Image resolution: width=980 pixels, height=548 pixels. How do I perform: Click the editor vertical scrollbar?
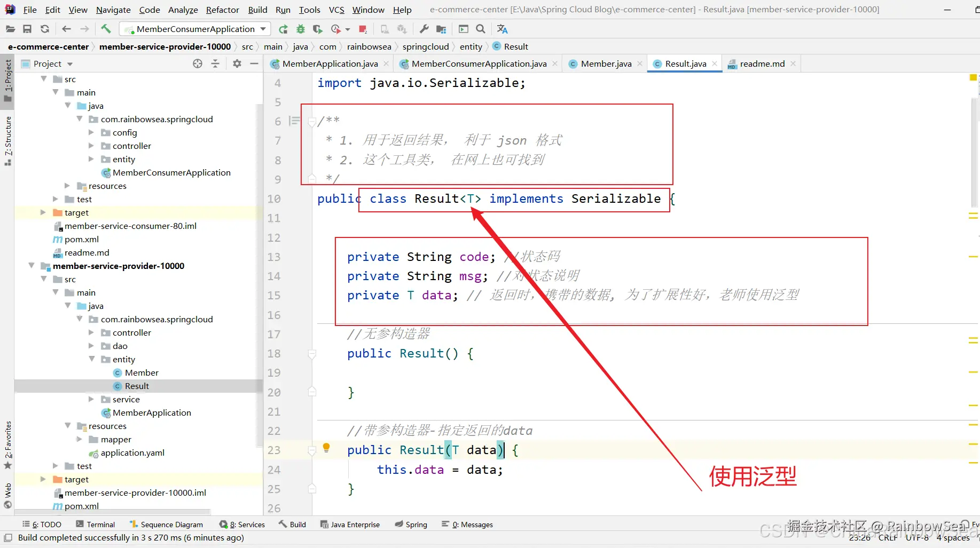click(x=975, y=152)
